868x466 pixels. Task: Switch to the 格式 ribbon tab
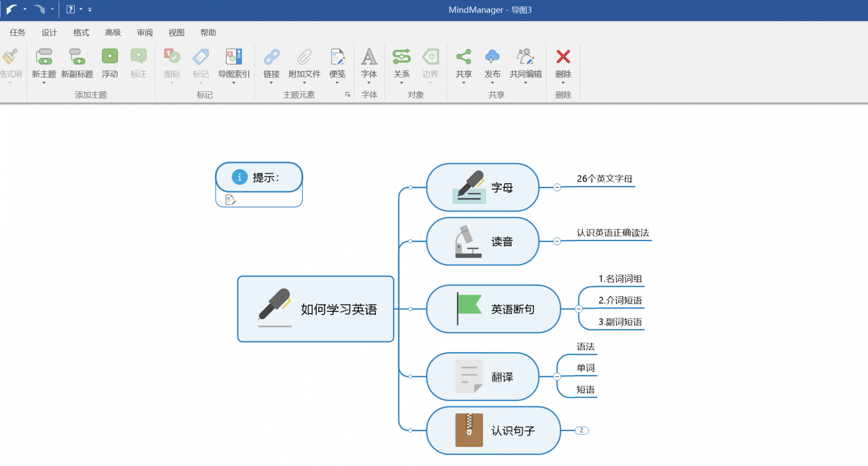coord(81,33)
